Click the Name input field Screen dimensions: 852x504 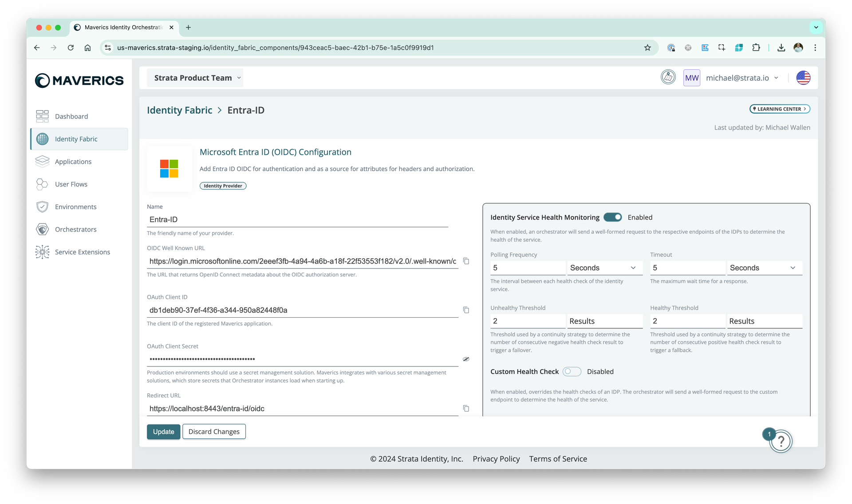tap(297, 220)
